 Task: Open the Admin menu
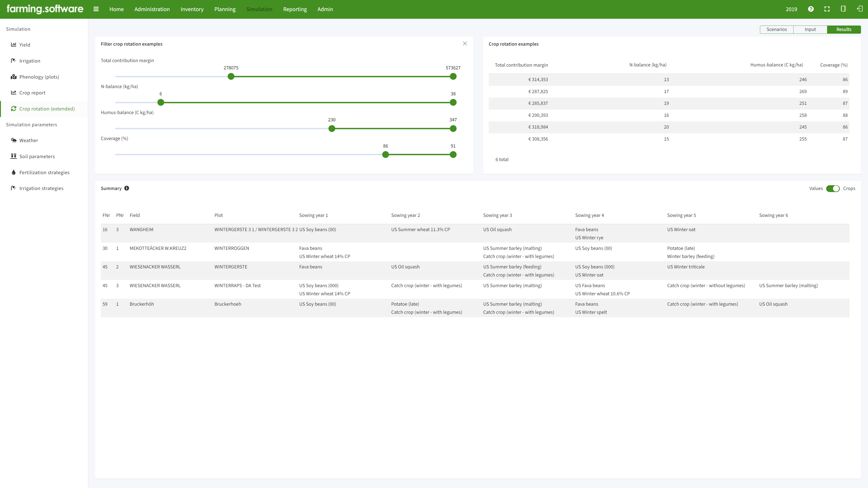(x=325, y=9)
